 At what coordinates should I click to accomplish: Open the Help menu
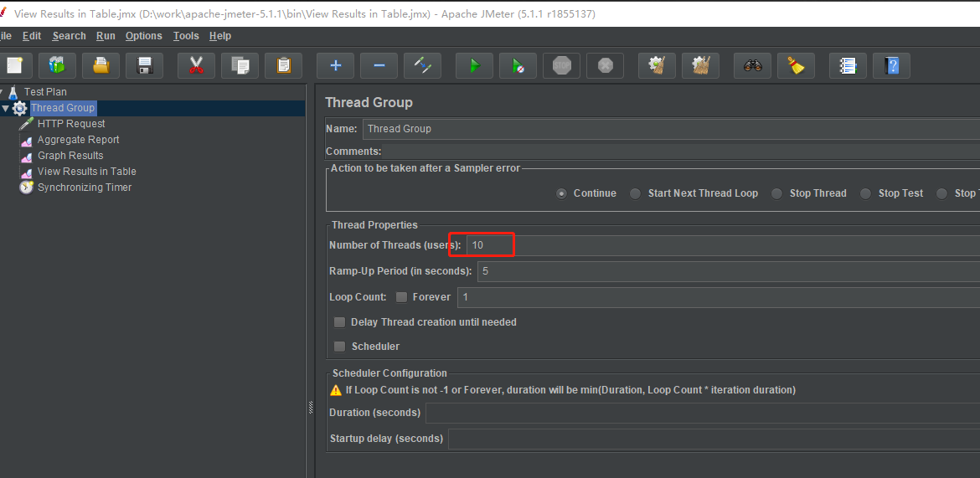220,36
